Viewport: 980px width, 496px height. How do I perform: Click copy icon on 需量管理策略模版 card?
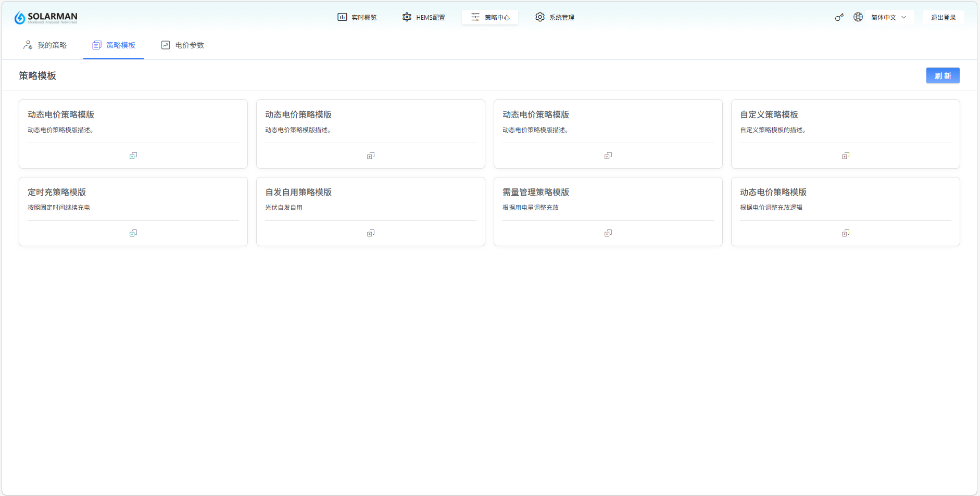(608, 233)
